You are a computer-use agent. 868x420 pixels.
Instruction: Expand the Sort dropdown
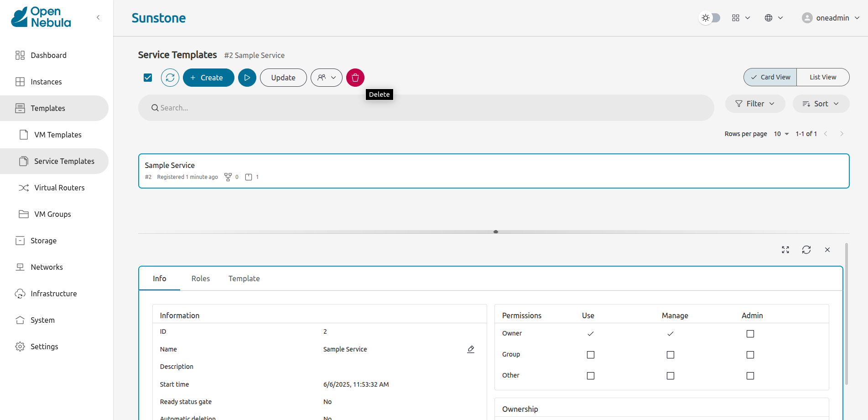821,104
